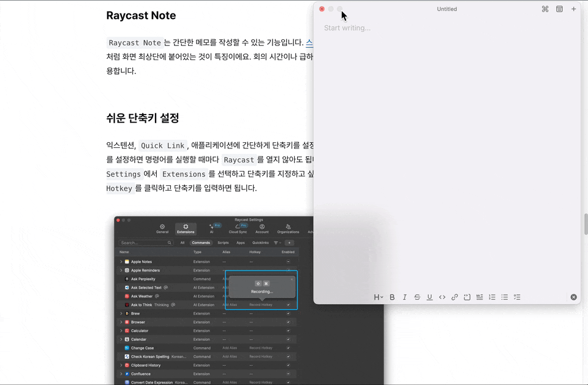Toggle the Enabled checkbox for Browser
The width and height of the screenshot is (588, 385).
[288, 322]
